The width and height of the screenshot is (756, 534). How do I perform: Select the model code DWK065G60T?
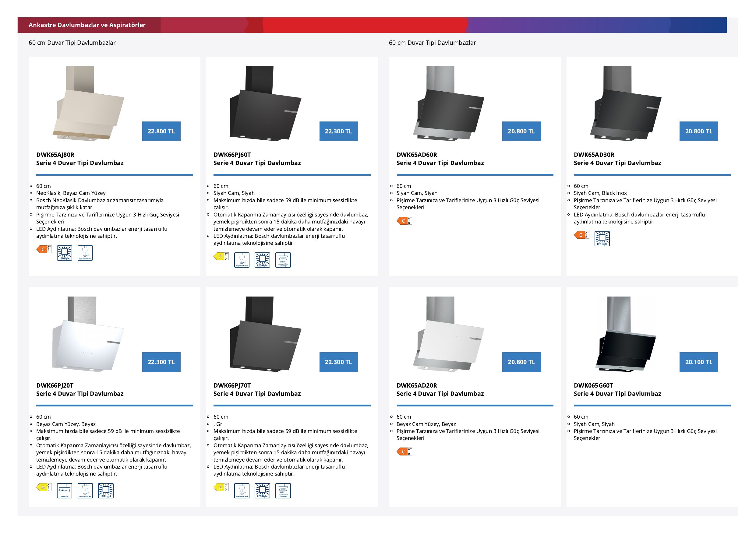pos(593,386)
